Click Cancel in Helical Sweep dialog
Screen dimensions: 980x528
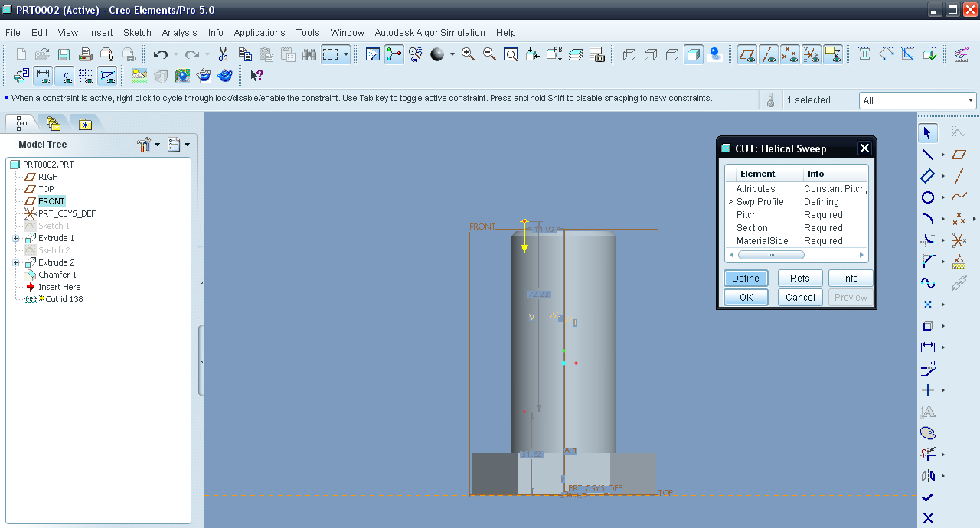800,298
